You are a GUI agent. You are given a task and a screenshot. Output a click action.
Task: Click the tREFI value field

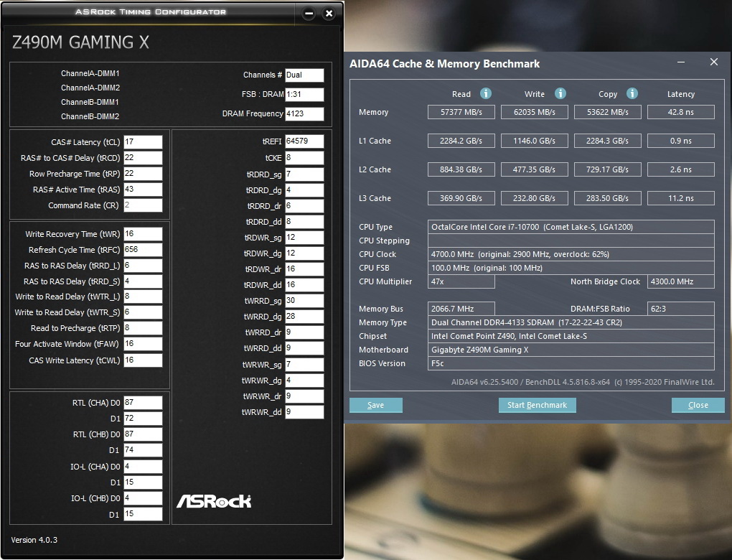(x=304, y=141)
